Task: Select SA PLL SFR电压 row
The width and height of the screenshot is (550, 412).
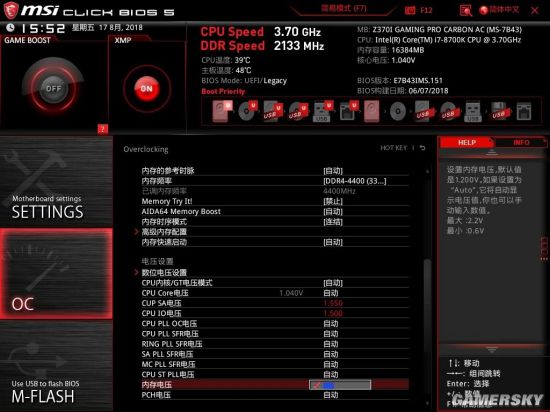Action: pos(275,354)
